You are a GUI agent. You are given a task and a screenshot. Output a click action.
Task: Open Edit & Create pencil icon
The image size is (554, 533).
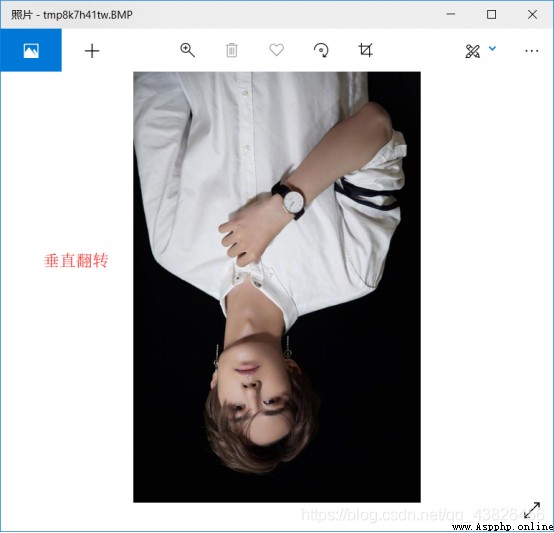(x=472, y=51)
